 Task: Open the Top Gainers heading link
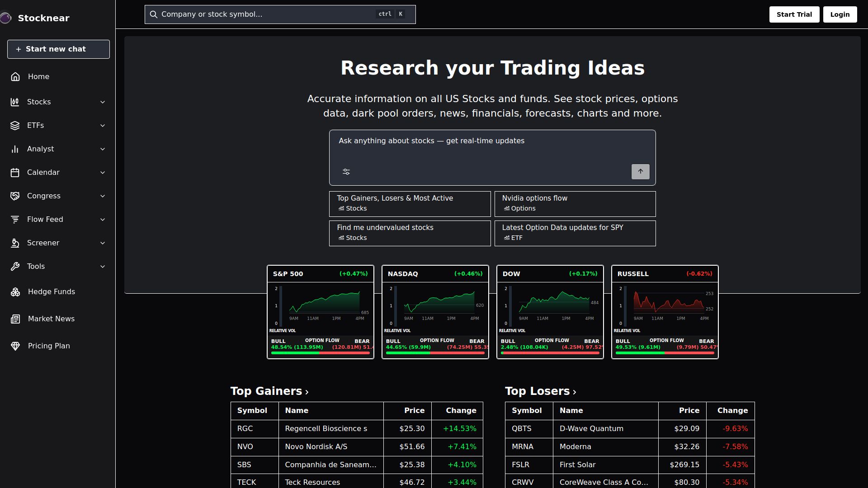point(269,391)
